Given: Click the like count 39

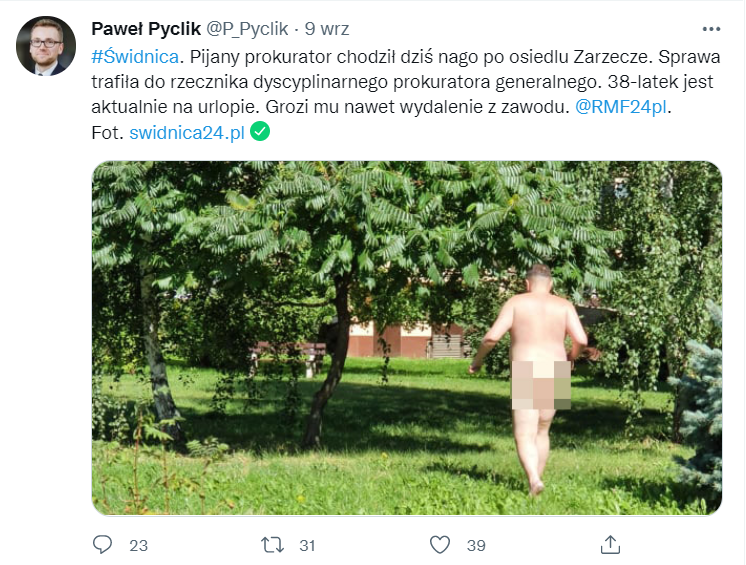Looking at the screenshot, I should 476,546.
